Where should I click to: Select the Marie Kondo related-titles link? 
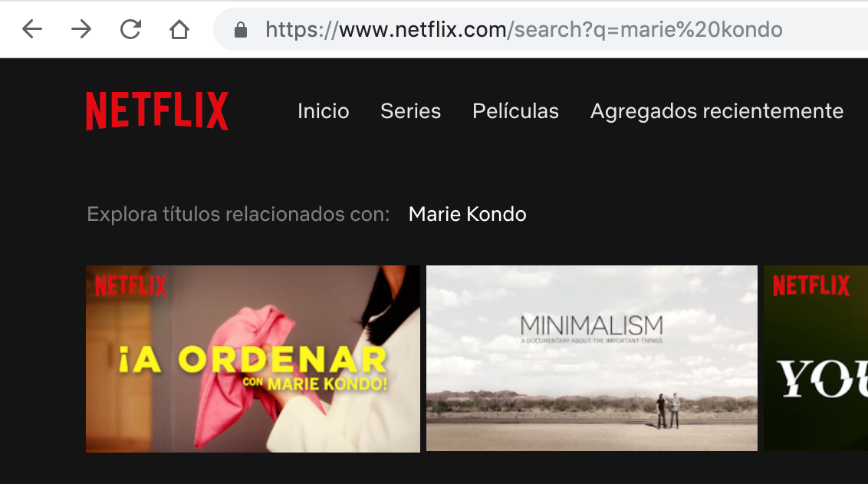coord(467,214)
